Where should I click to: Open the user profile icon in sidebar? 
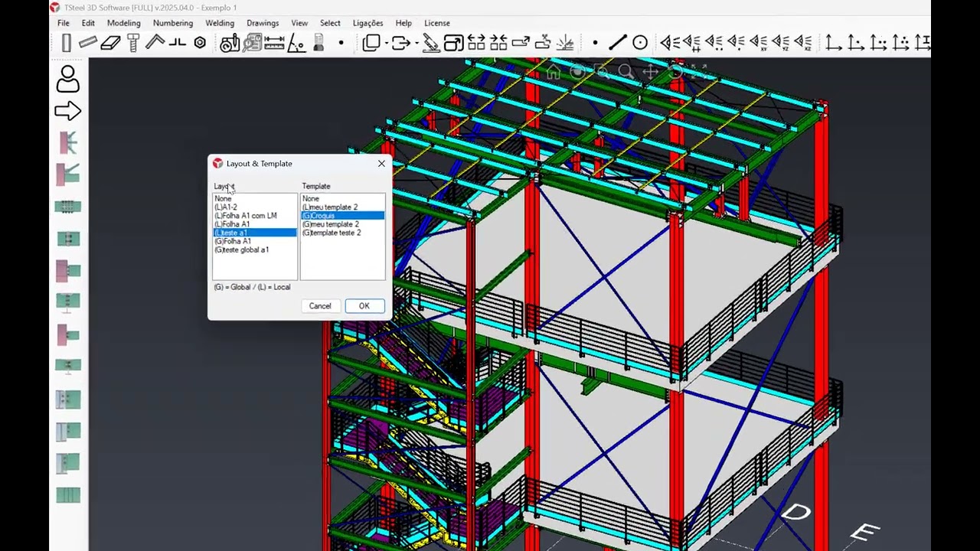click(68, 79)
